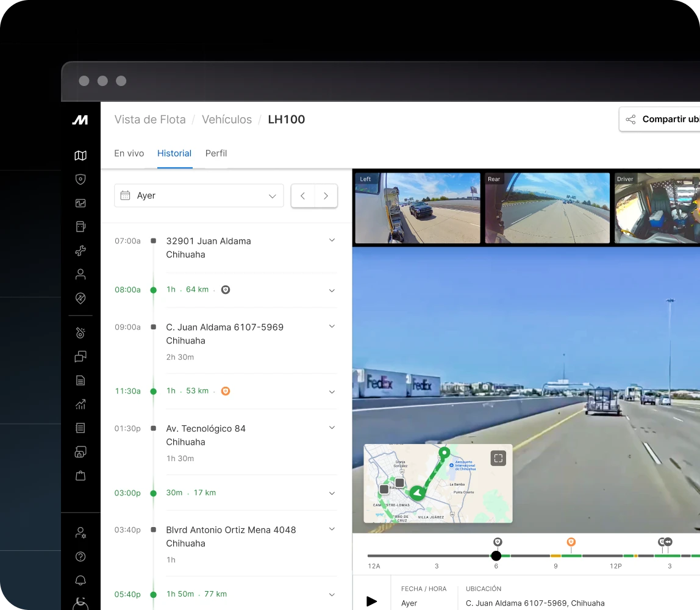Expand the mini map to fullscreen

498,459
